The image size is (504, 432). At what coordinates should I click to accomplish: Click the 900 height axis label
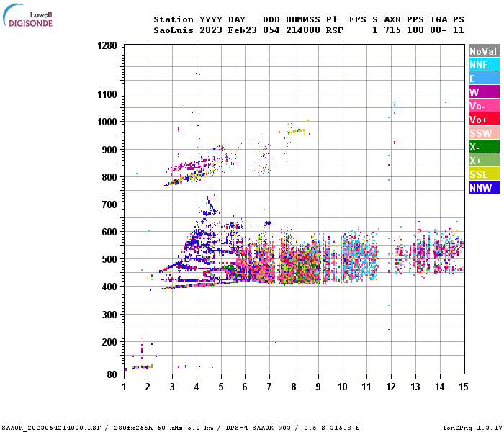pyautogui.click(x=109, y=150)
